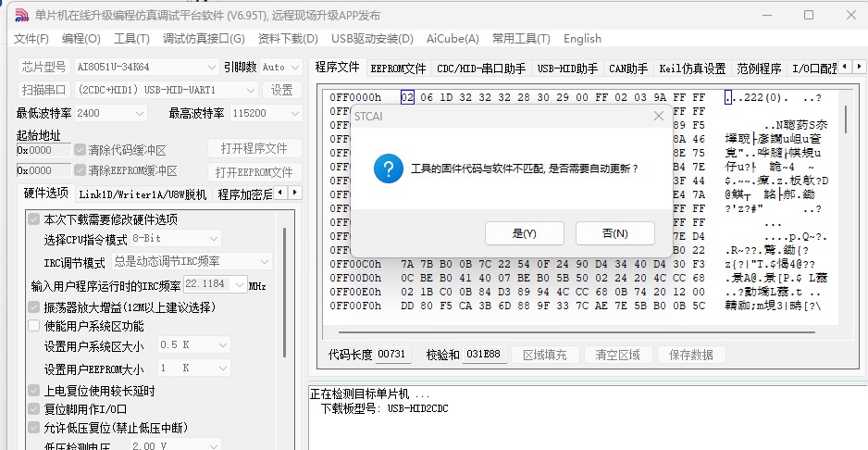
Task: Switch language via English menu
Action: tap(582, 39)
